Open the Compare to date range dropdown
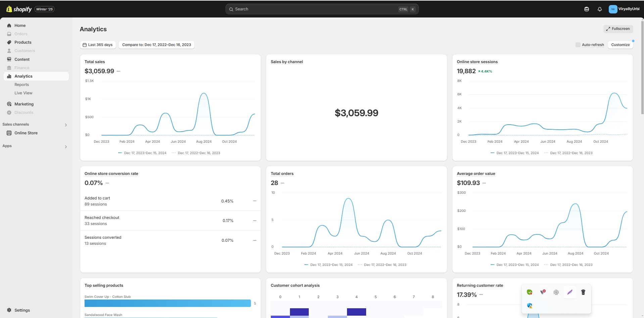The height and width of the screenshot is (318, 644). coord(156,45)
